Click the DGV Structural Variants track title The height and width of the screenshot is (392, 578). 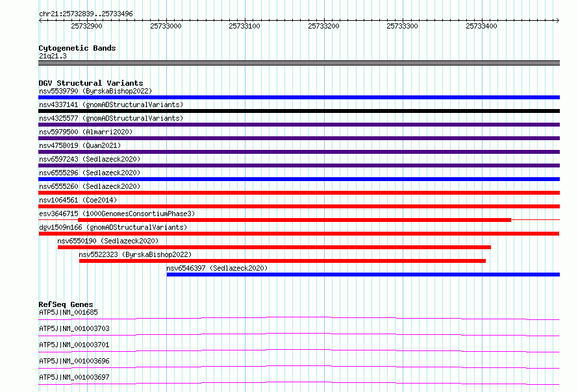(x=91, y=83)
